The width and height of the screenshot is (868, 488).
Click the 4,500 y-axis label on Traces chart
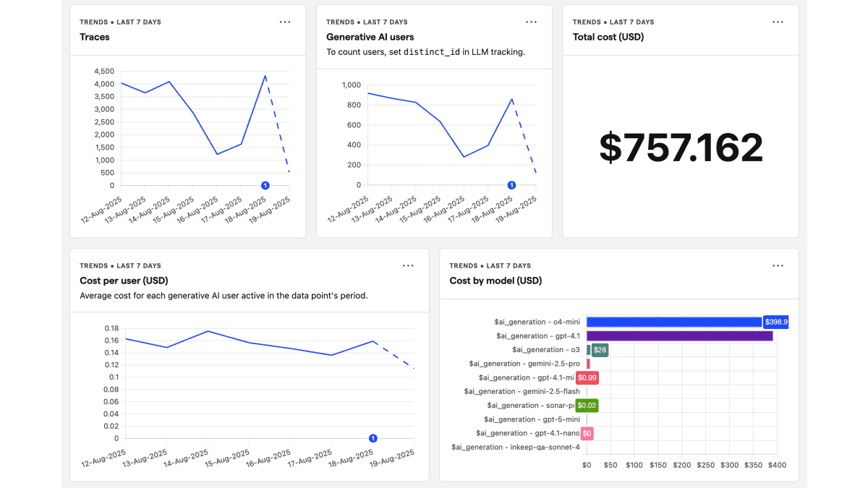[x=104, y=71]
